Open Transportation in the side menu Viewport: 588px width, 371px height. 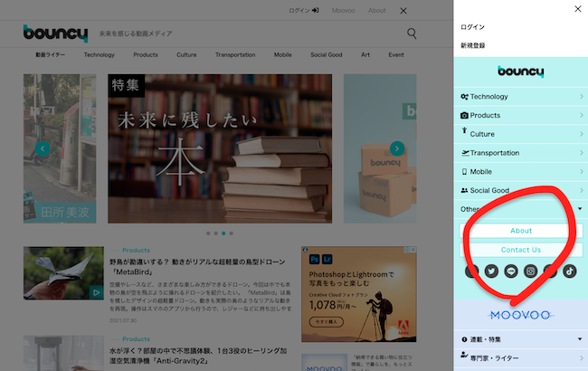[x=494, y=153]
